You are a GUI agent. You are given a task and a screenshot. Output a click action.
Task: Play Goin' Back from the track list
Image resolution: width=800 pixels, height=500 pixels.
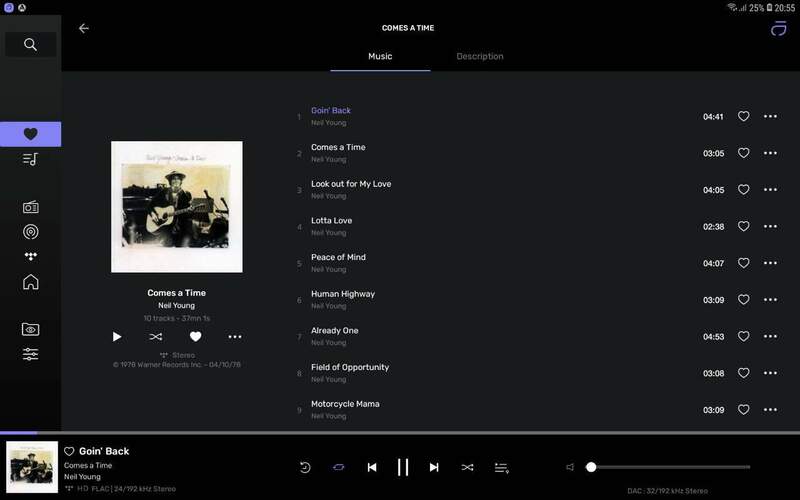point(331,111)
